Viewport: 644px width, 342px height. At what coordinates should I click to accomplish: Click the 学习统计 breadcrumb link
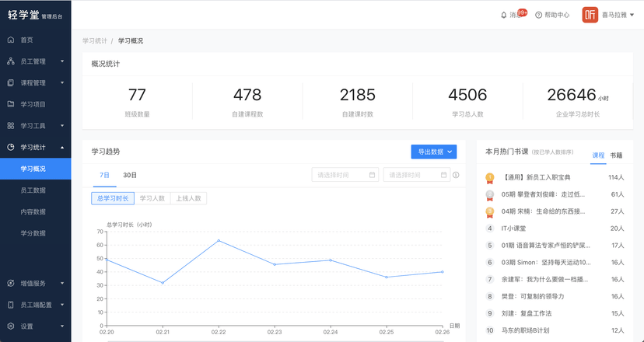94,40
